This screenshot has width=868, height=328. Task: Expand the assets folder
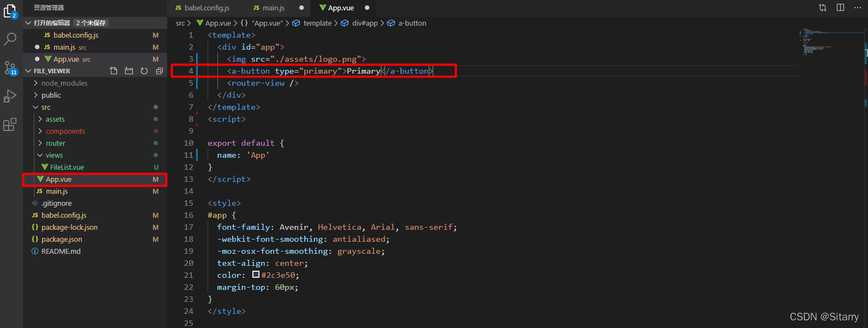click(x=95, y=119)
